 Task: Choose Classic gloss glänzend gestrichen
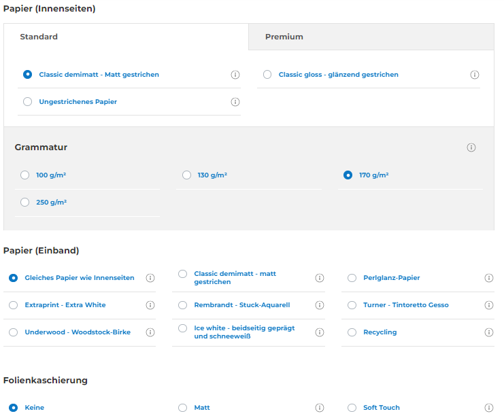[267, 75]
